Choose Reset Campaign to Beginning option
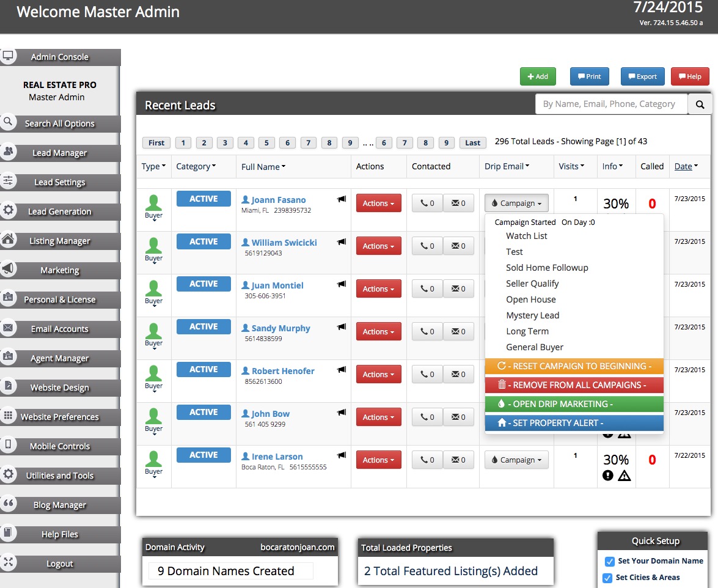Viewport: 718px width, 588px height. [x=574, y=366]
